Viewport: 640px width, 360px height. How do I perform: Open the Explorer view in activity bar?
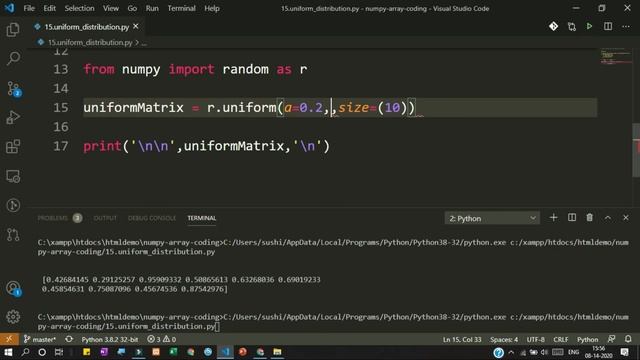pos(13,30)
